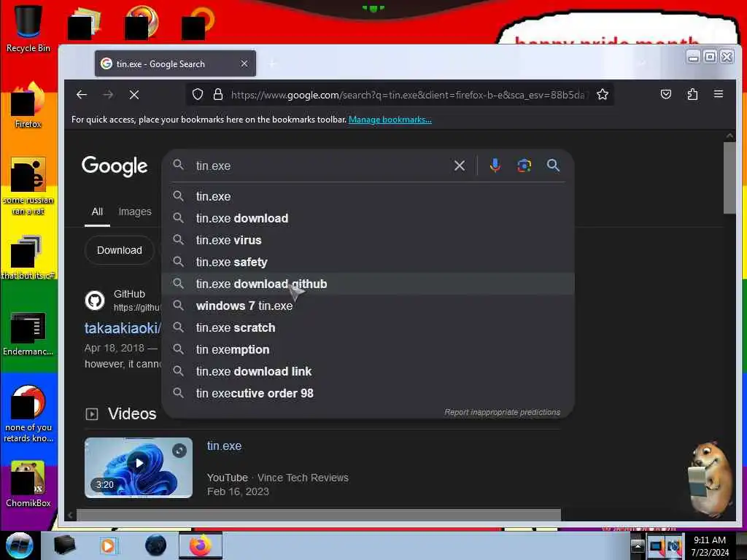Image resolution: width=747 pixels, height=560 pixels.
Task: Click the Google logo
Action: [115, 166]
